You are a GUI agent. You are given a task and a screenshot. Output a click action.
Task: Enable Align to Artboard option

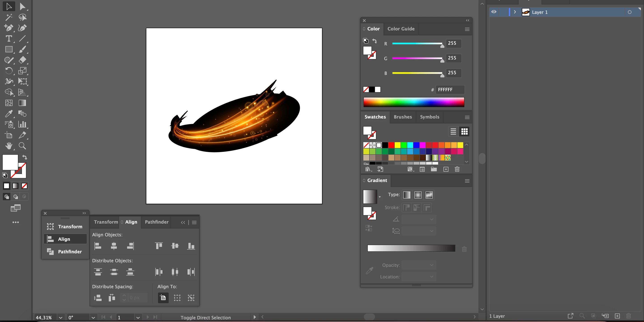pyautogui.click(x=163, y=298)
